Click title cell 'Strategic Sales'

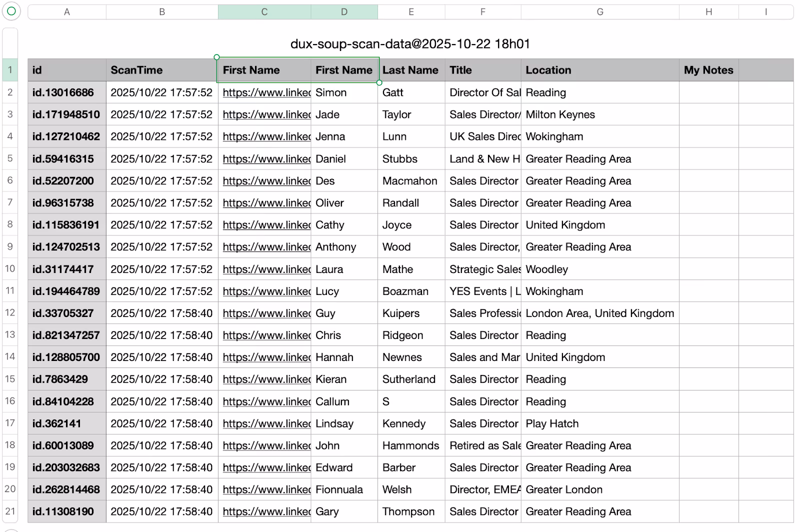[483, 269]
